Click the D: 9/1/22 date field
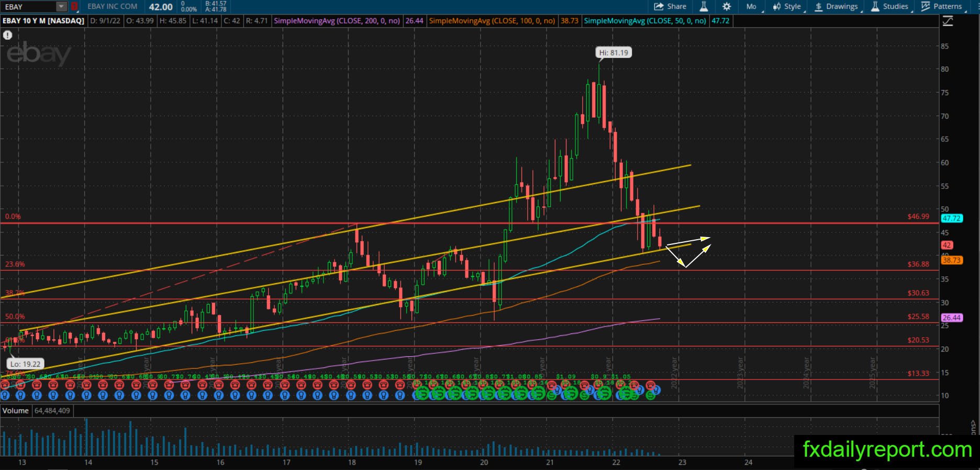The image size is (980, 470). coord(105,21)
